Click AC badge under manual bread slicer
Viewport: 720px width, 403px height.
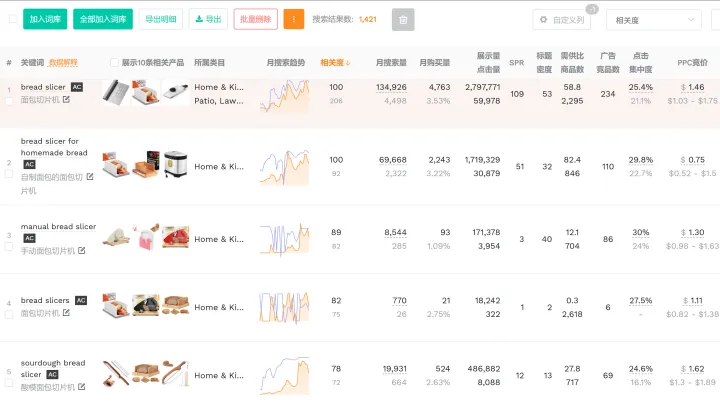coord(29,238)
